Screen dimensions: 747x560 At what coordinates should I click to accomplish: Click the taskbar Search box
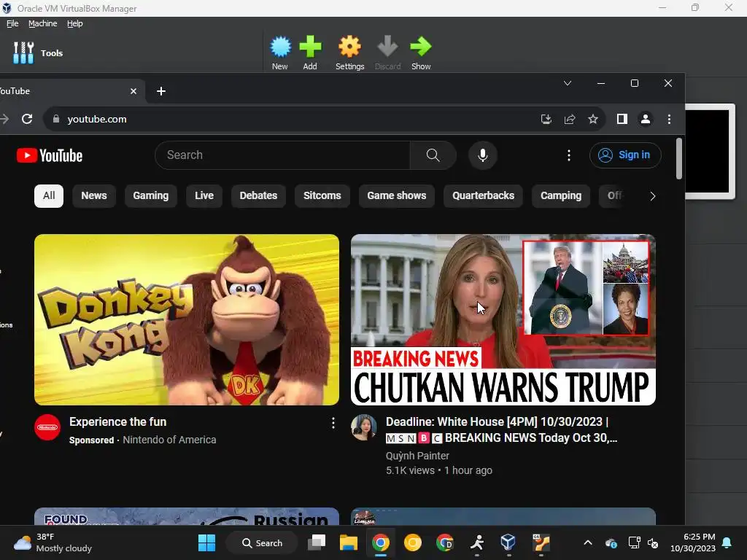coord(262,542)
